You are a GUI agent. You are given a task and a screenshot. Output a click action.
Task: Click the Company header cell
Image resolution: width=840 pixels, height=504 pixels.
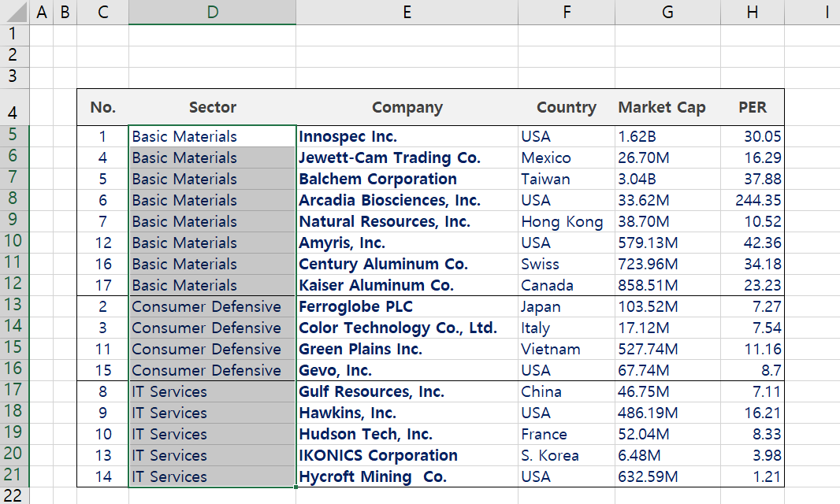407,107
